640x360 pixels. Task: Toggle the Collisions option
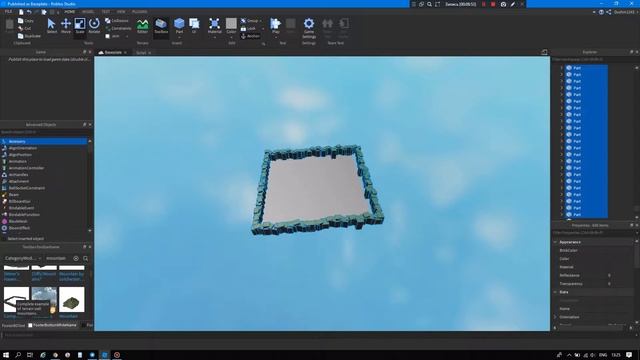(117, 20)
